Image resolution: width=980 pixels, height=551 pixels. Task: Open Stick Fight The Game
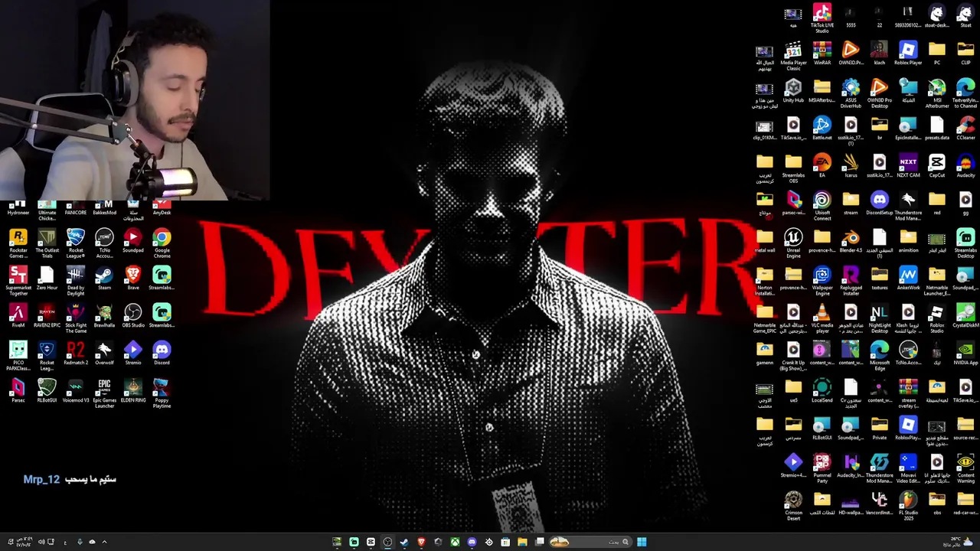(76, 318)
